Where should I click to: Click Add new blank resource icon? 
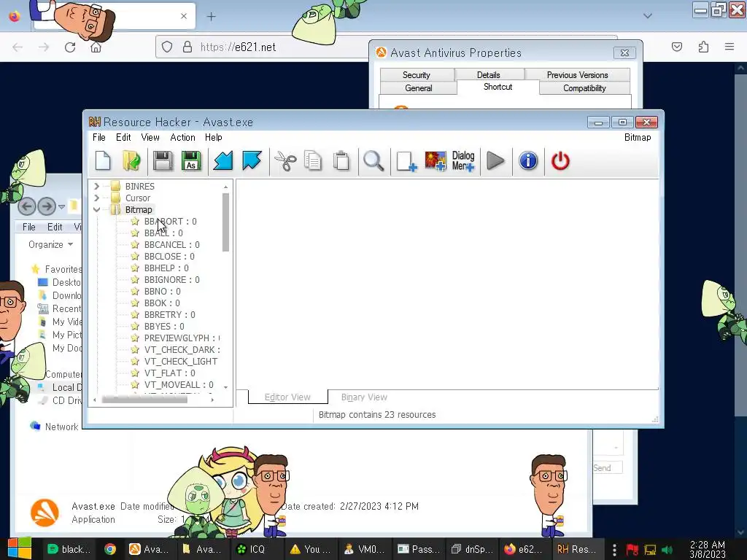click(406, 161)
